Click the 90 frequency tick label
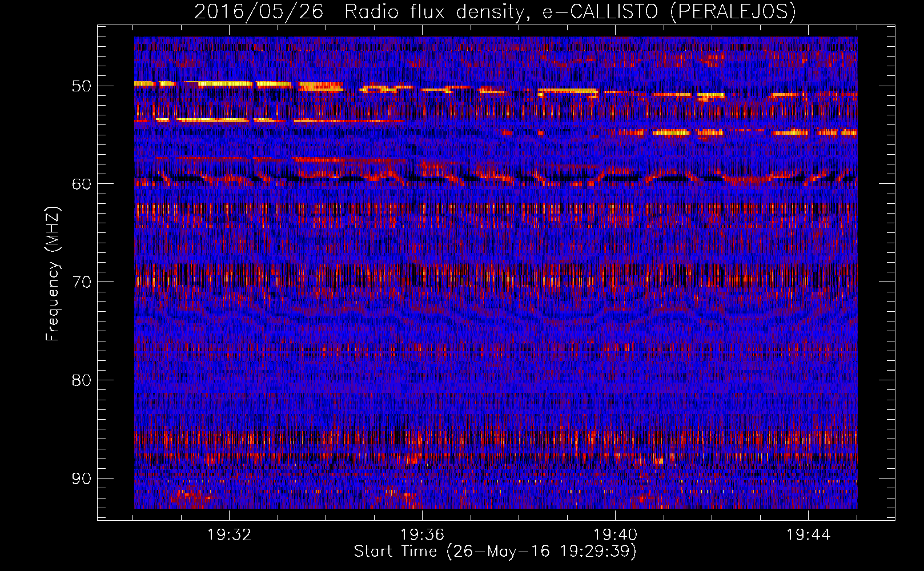 [x=81, y=478]
